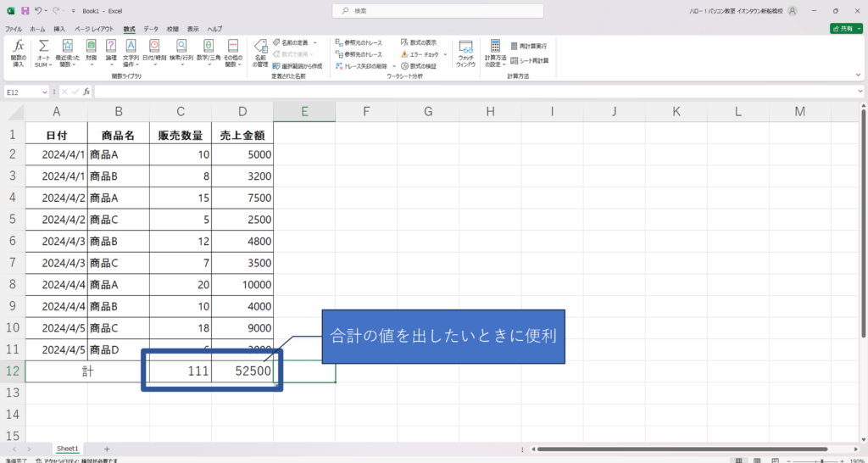Image resolution: width=868 pixels, height=463 pixels.
Task: Open the More Functions (その他の関数) icon
Action: point(233,47)
